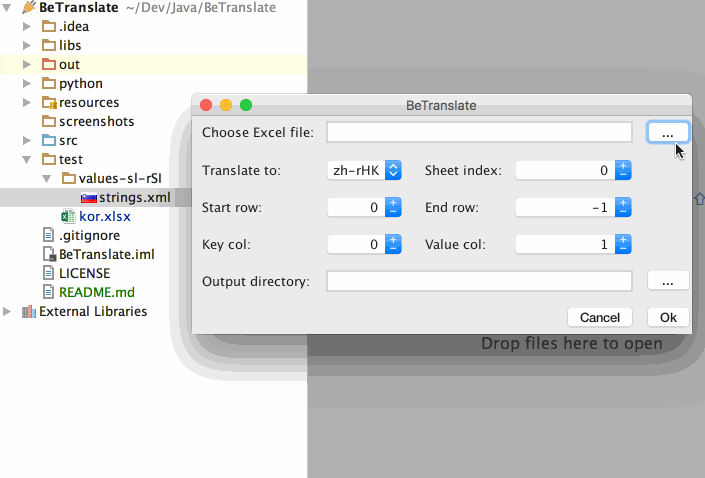Click the flag icon of strings.xml
The height and width of the screenshot is (478, 705).
[x=89, y=197]
